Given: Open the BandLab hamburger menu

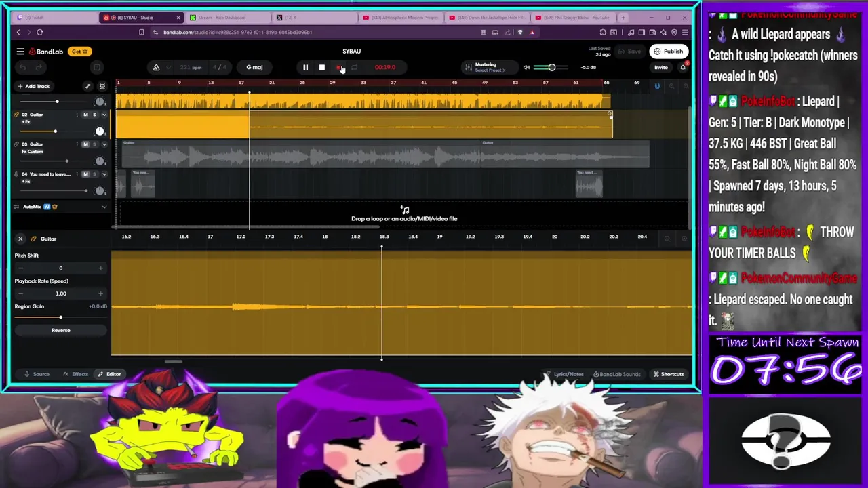Looking at the screenshot, I should 20,52.
